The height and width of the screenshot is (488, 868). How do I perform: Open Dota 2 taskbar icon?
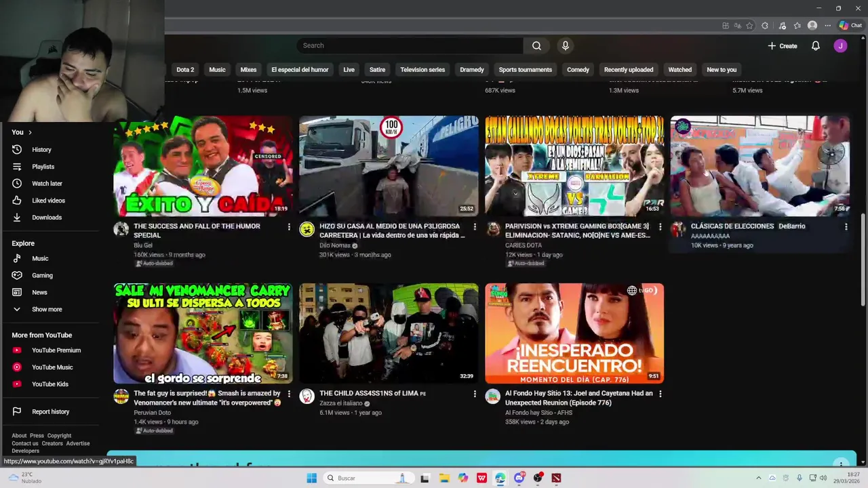[x=557, y=478]
